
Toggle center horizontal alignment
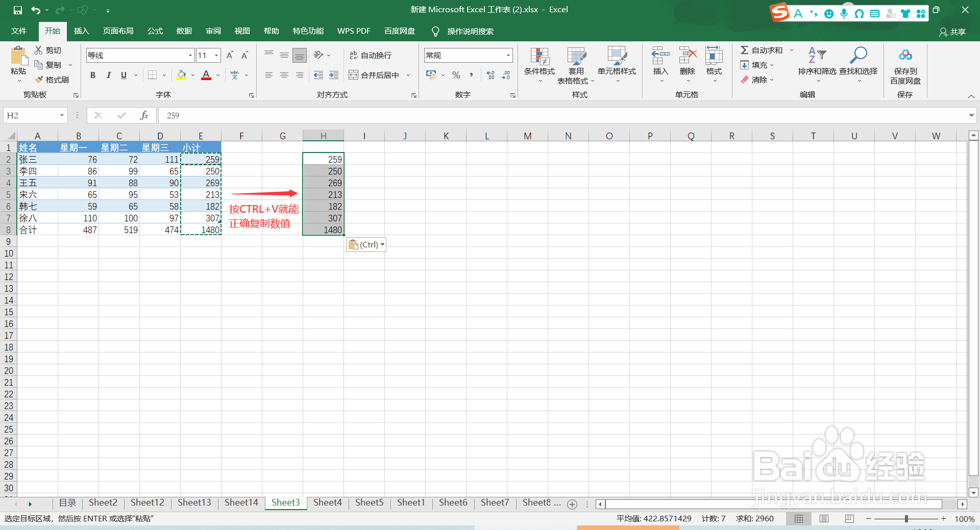284,75
